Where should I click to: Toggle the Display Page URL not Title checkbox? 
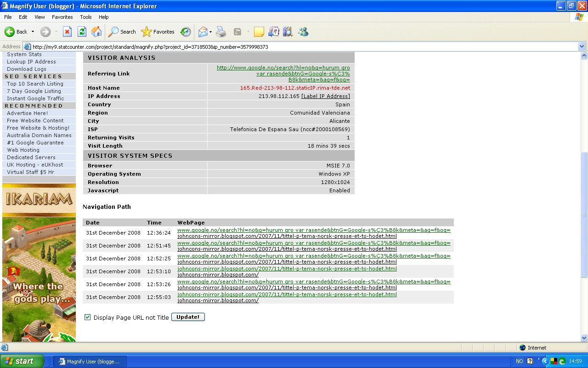pos(87,317)
